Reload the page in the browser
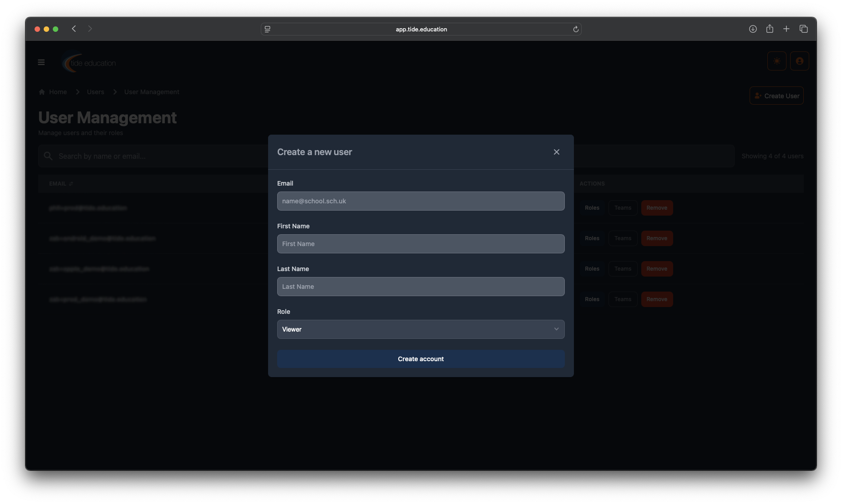Viewport: 842px width, 504px height. click(576, 29)
